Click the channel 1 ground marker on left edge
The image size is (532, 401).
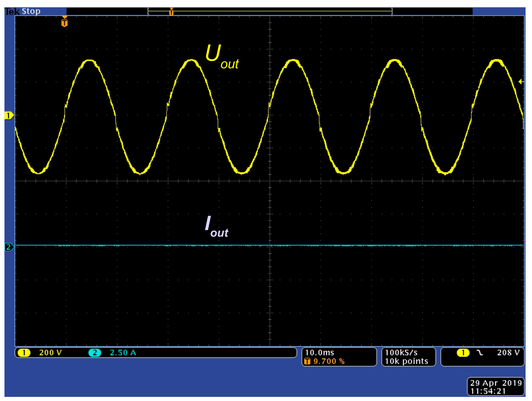9,116
